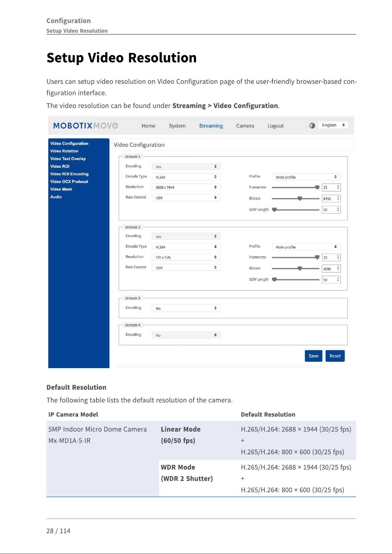Select the Streaming menu
Screen dimensions: 392x554
[211, 126]
